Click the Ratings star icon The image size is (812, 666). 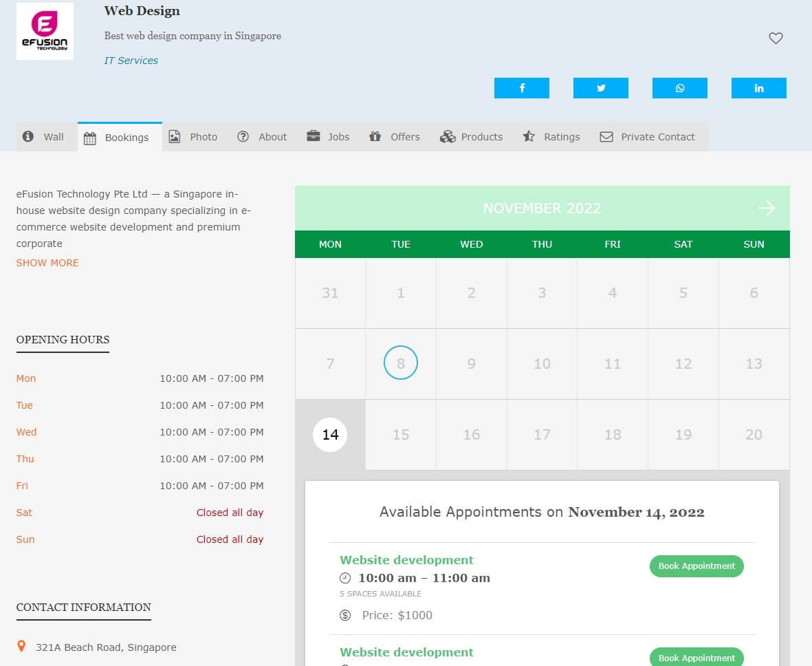[x=529, y=136]
